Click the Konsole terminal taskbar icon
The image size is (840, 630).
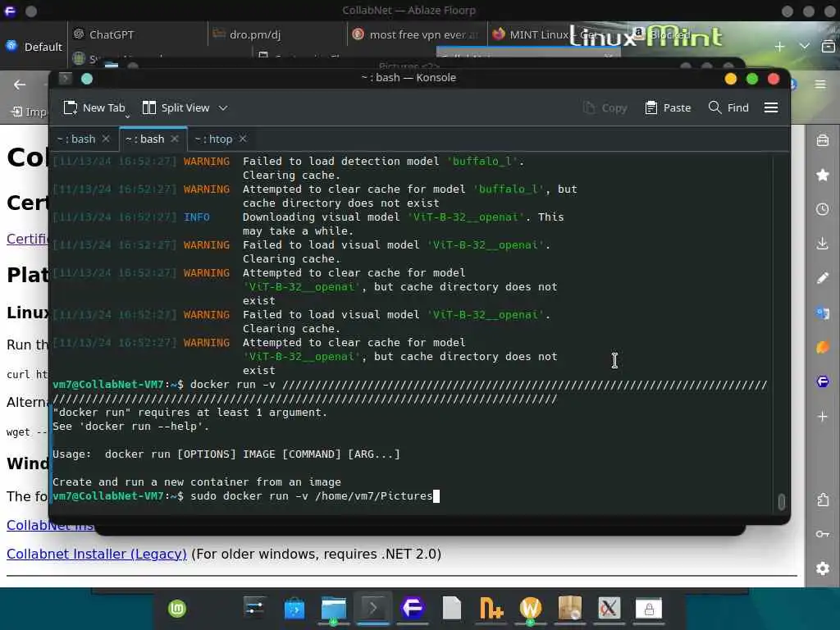coord(373,609)
